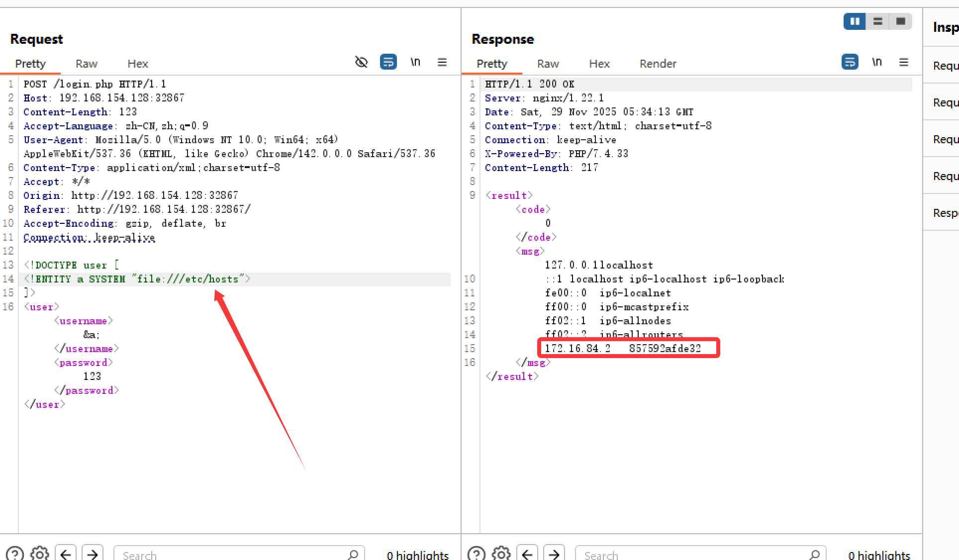
Task: Select combined single-pane layout icon
Action: [900, 21]
